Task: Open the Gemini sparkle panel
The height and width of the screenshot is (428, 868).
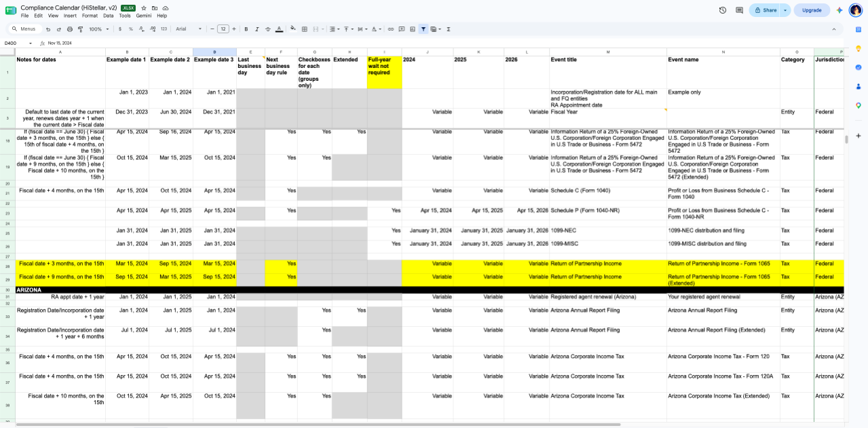Action: [839, 10]
